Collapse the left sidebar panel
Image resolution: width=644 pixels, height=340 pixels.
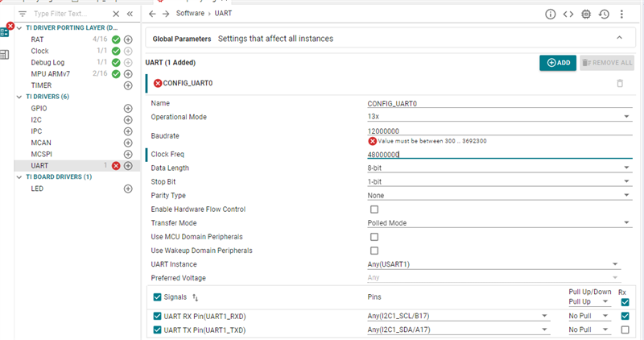pyautogui.click(x=130, y=15)
